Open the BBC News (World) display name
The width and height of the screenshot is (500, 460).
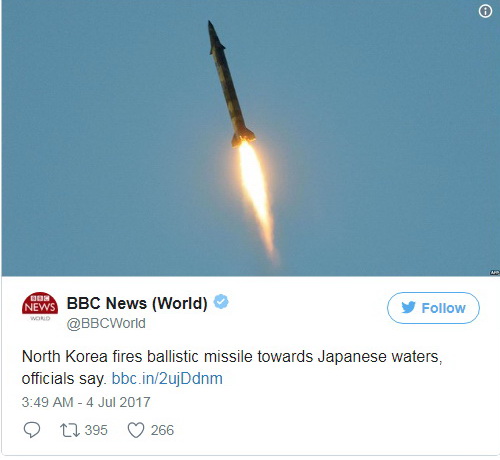(137, 303)
